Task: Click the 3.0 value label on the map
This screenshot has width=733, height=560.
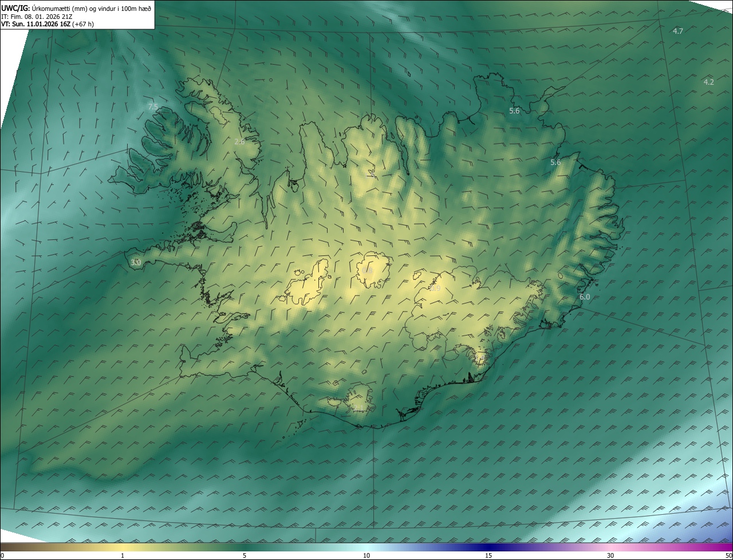Action: point(136,262)
